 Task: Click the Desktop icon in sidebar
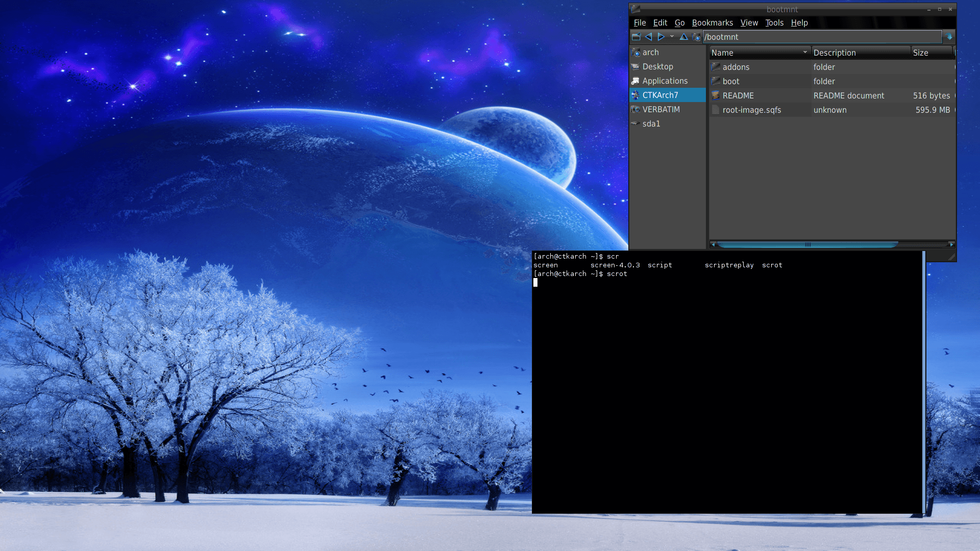(635, 66)
